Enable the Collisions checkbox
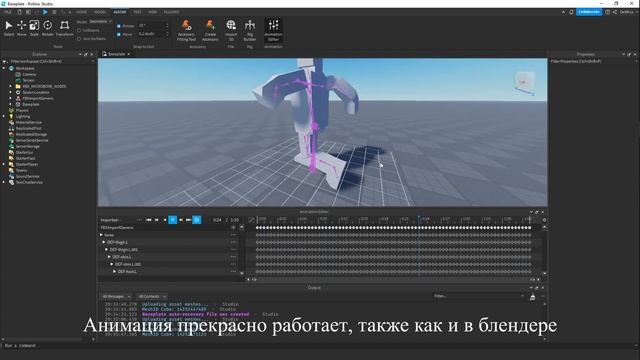 pos(79,31)
